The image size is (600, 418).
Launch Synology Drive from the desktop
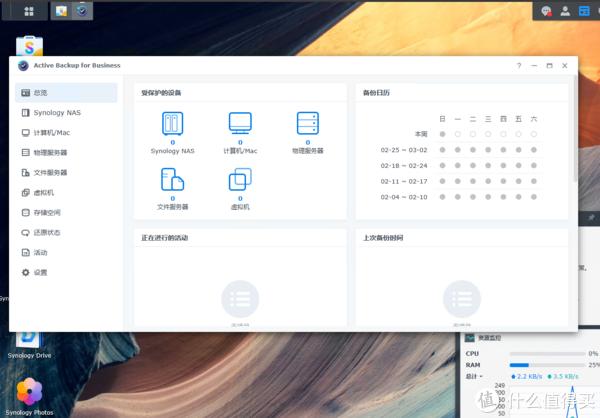click(x=29, y=346)
